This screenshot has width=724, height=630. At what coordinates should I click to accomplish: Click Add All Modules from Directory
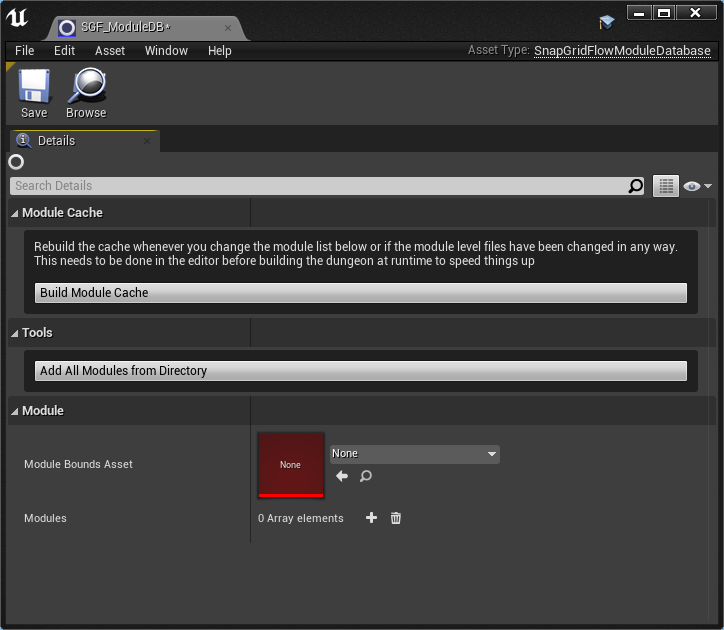361,371
